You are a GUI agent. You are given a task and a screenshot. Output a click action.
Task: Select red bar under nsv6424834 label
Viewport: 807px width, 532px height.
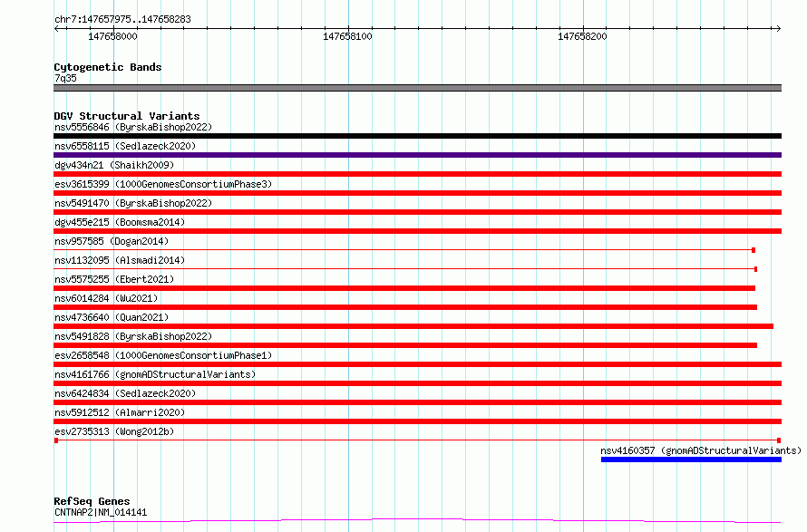tap(417, 402)
